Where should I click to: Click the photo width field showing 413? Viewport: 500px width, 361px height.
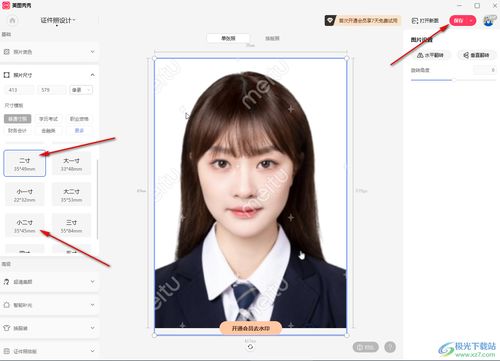tap(19, 90)
